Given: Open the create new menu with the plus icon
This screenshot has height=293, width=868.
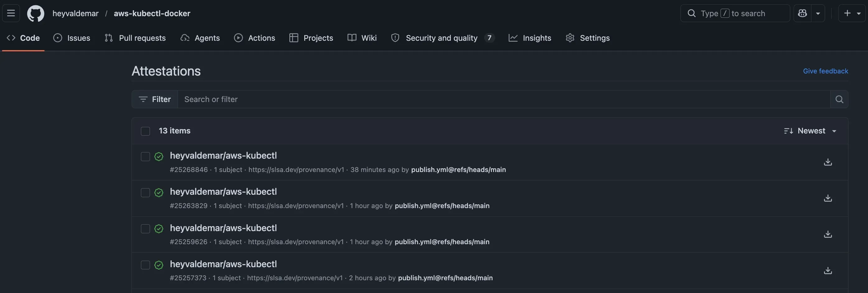Looking at the screenshot, I should click(x=847, y=13).
